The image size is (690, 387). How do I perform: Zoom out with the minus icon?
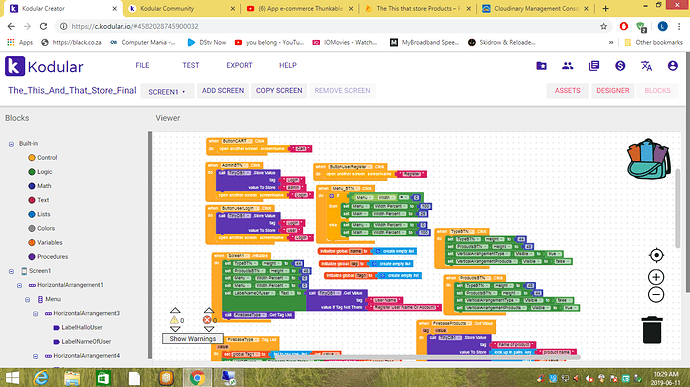point(656,295)
